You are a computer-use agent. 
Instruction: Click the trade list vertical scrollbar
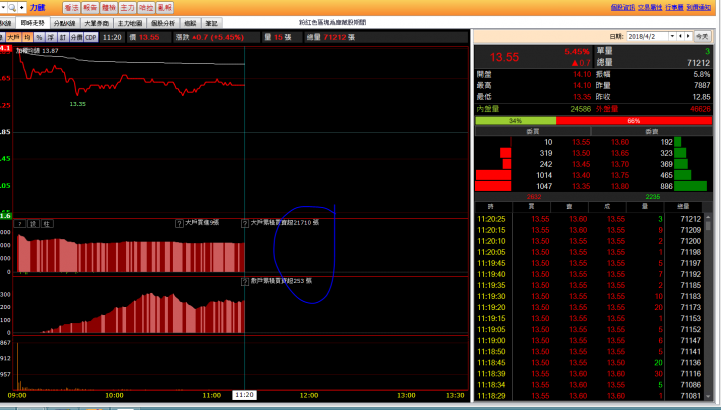(708, 306)
